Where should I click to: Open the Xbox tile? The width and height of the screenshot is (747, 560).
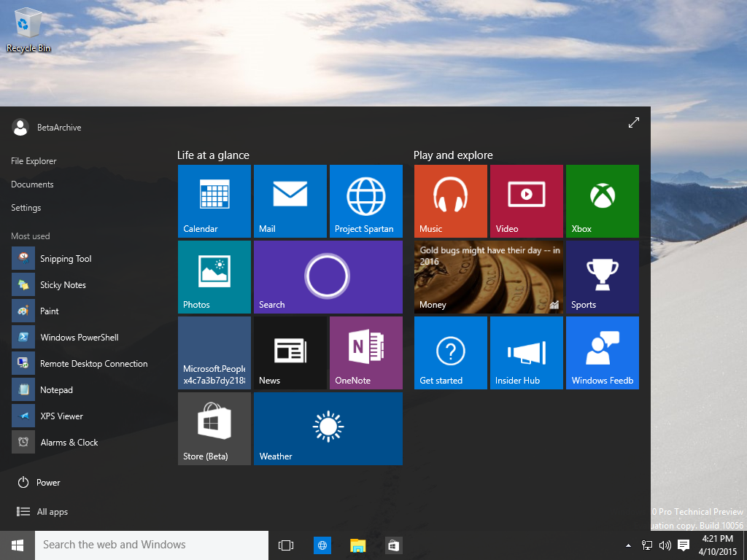click(603, 201)
